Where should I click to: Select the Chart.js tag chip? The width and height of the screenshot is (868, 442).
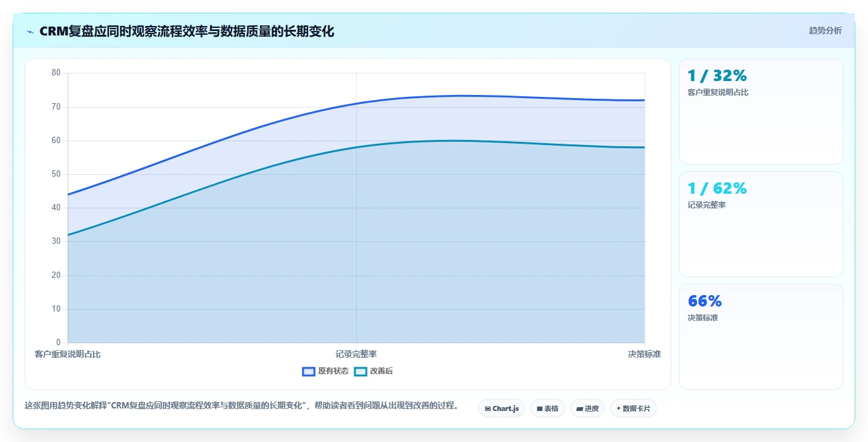pos(502,408)
